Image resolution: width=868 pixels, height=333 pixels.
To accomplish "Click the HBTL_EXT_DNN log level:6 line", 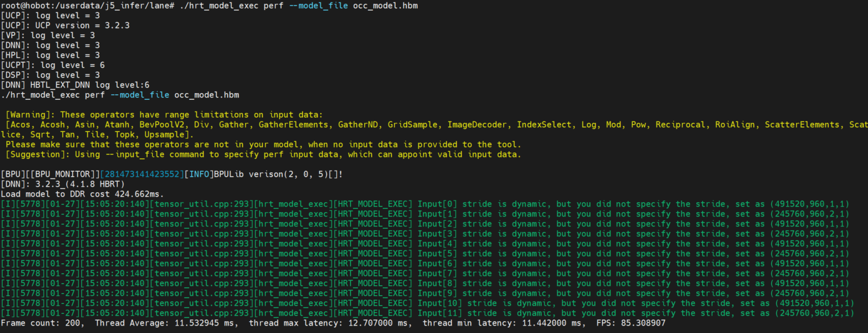I will click(74, 84).
